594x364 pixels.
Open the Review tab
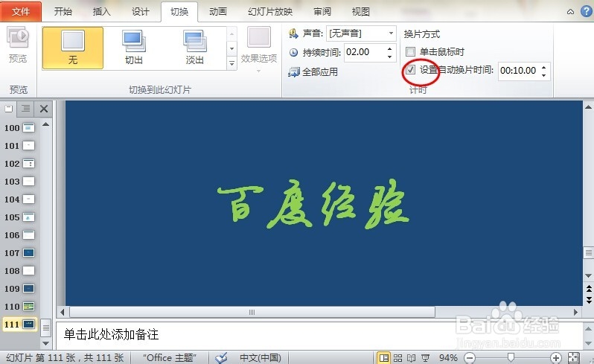click(x=322, y=11)
